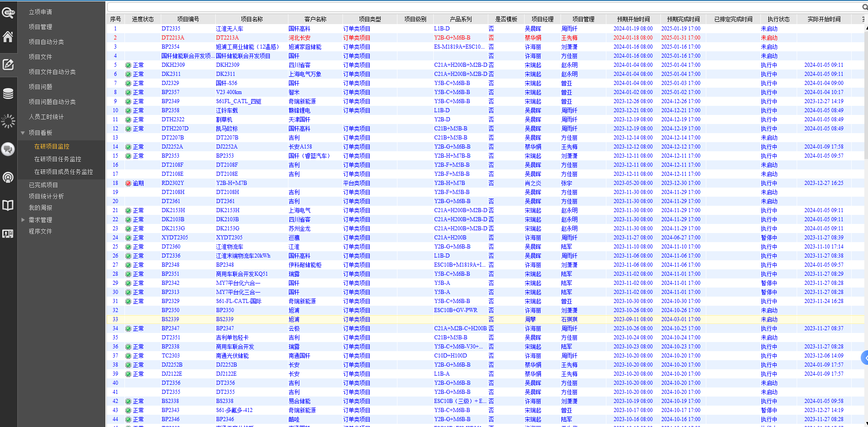This screenshot has width=868, height=427.
Task: Sort by the 进度状态 column header
Action: click(x=143, y=19)
